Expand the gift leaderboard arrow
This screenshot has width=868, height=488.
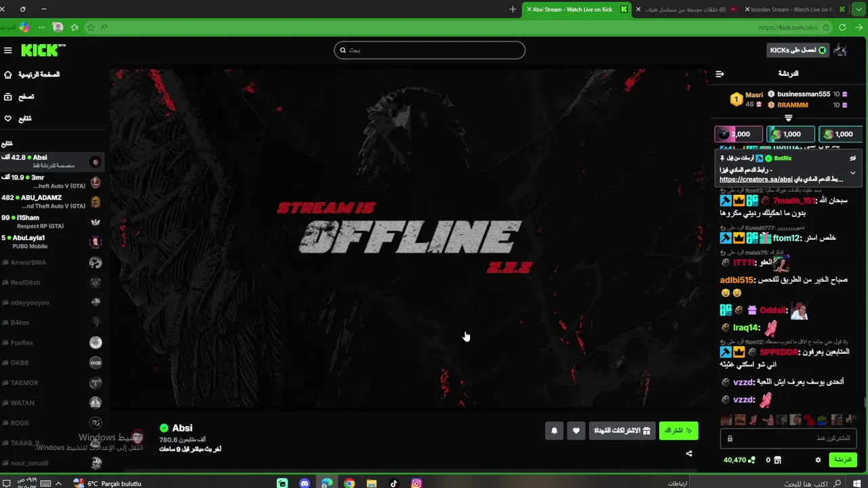pyautogui.click(x=788, y=118)
